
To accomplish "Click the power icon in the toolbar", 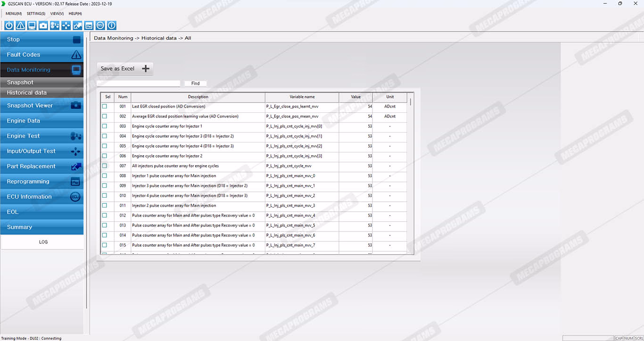I will (x=9, y=25).
